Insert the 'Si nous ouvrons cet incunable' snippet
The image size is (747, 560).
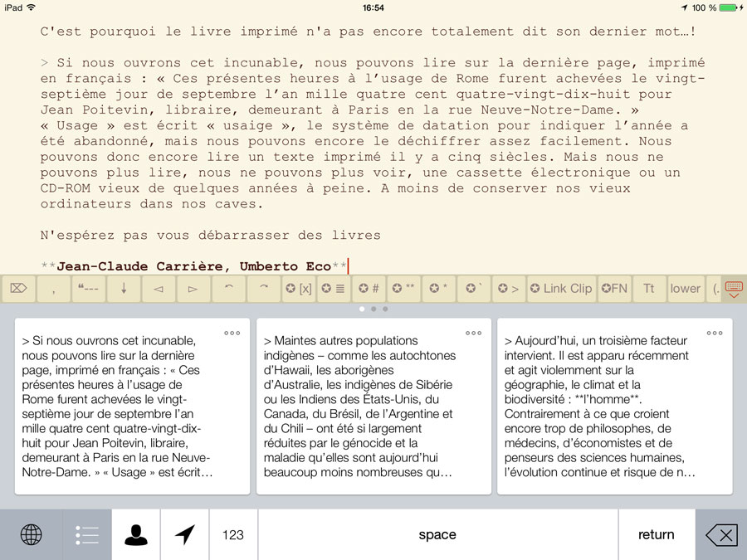[x=133, y=407]
